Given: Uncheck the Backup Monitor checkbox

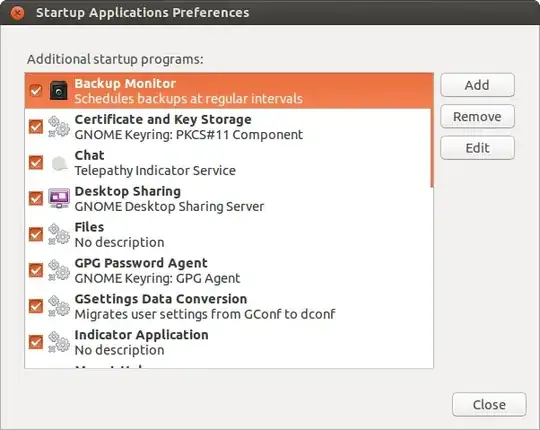Looking at the screenshot, I should 36,91.
